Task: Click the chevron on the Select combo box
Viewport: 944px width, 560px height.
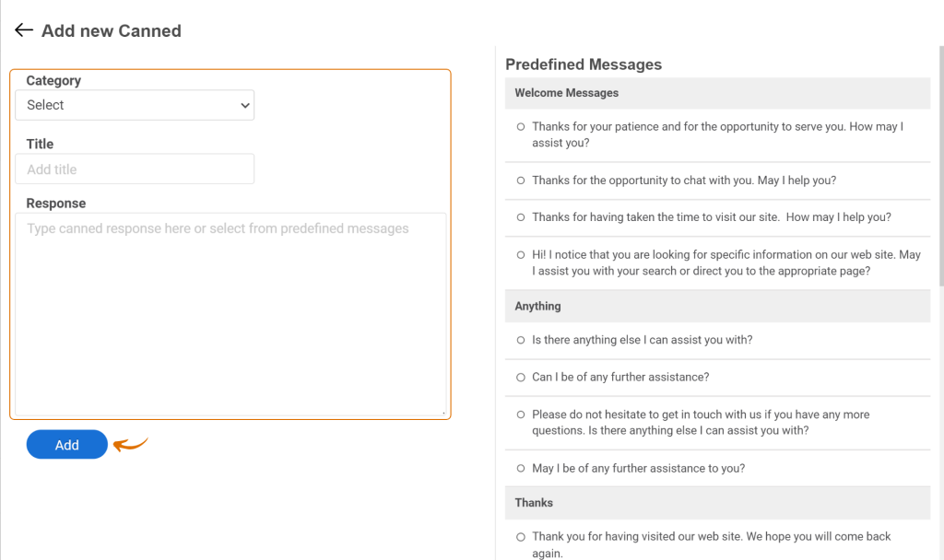Action: pyautogui.click(x=245, y=105)
